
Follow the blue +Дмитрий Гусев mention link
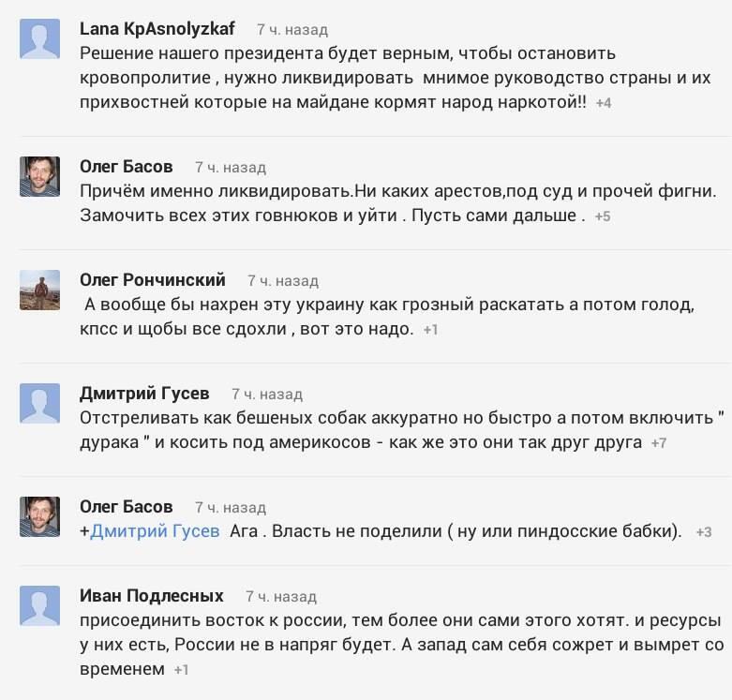[x=155, y=531]
